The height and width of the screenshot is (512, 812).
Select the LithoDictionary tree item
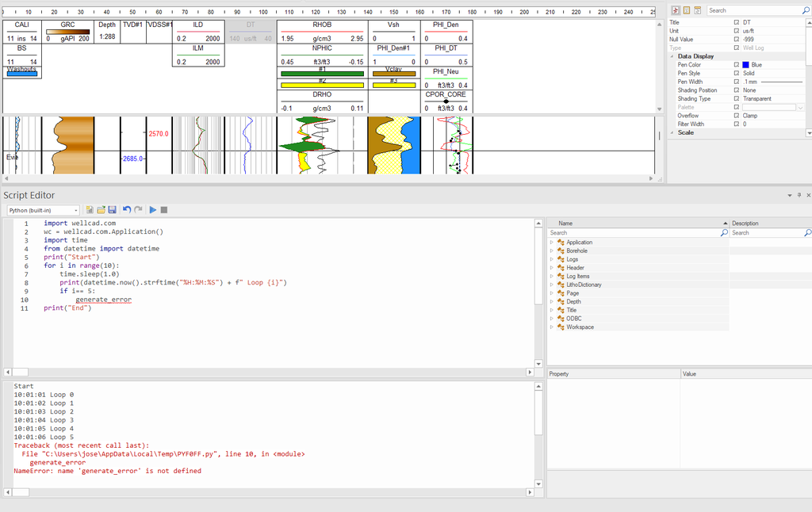(584, 285)
